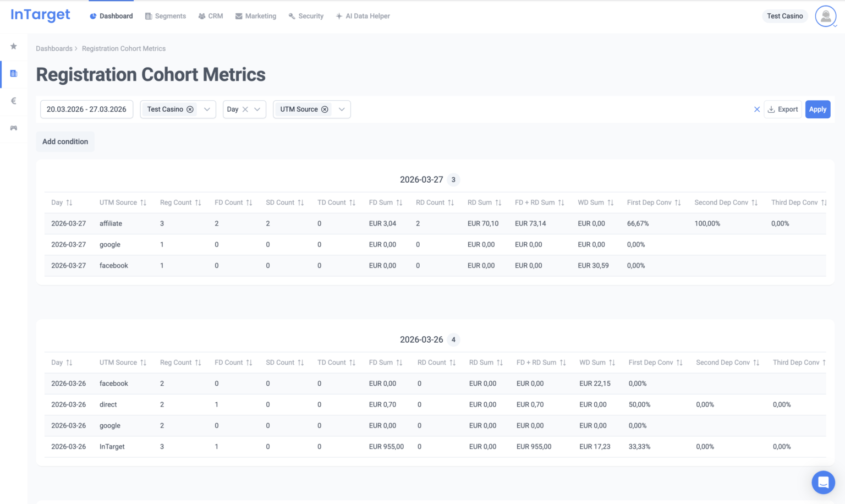Clear the Day grouping selection
Image resolution: width=845 pixels, height=504 pixels.
pos(245,109)
